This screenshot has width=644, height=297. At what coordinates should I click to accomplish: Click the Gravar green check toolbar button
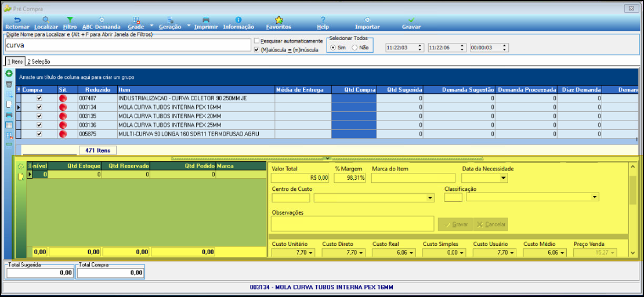coord(411,23)
